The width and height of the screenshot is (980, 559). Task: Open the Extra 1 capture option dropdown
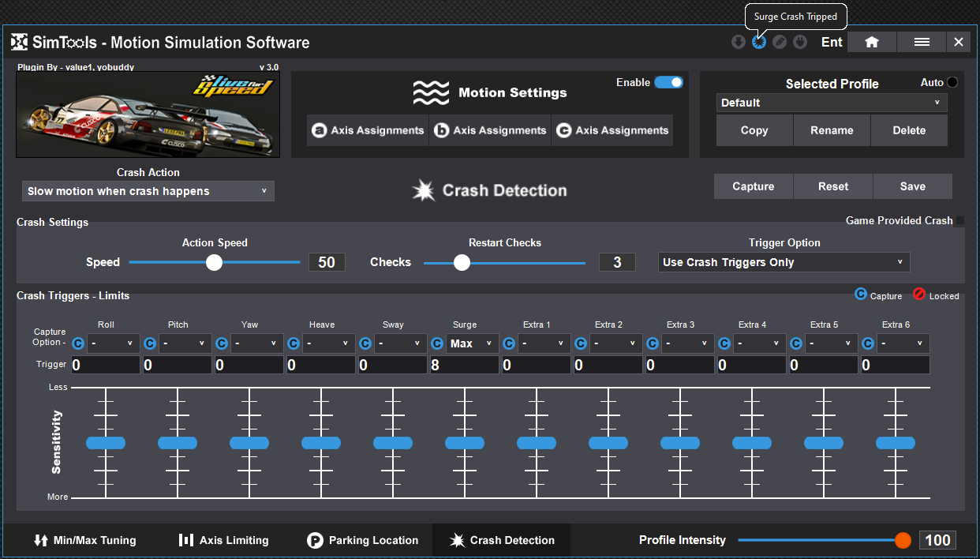tap(544, 343)
